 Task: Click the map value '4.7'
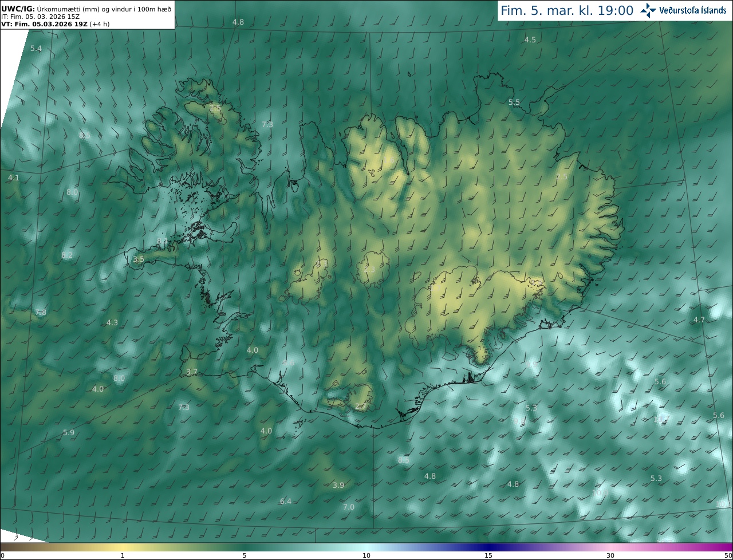point(699,320)
